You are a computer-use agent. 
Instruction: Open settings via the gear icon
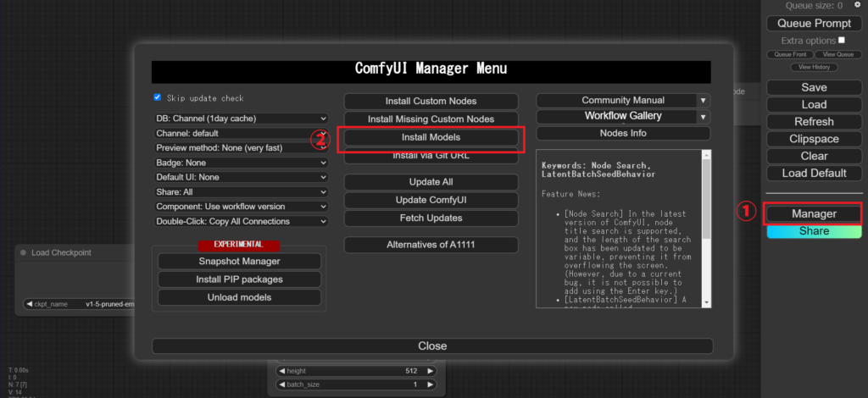[858, 6]
